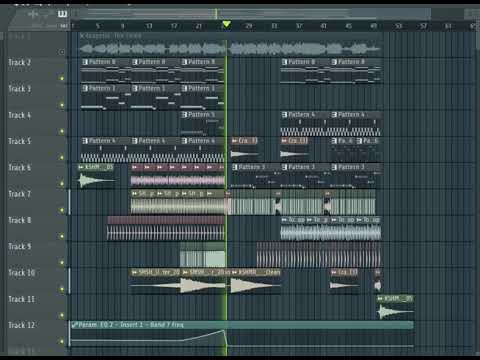
Task: Mute Track 11 with its green dot
Action: point(62,315)
